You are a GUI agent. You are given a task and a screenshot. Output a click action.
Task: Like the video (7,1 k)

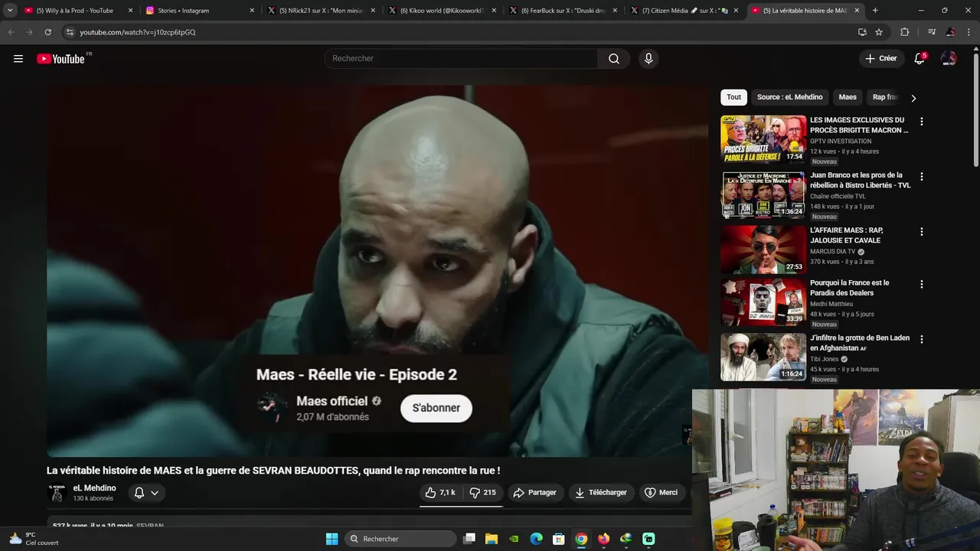[x=440, y=493]
